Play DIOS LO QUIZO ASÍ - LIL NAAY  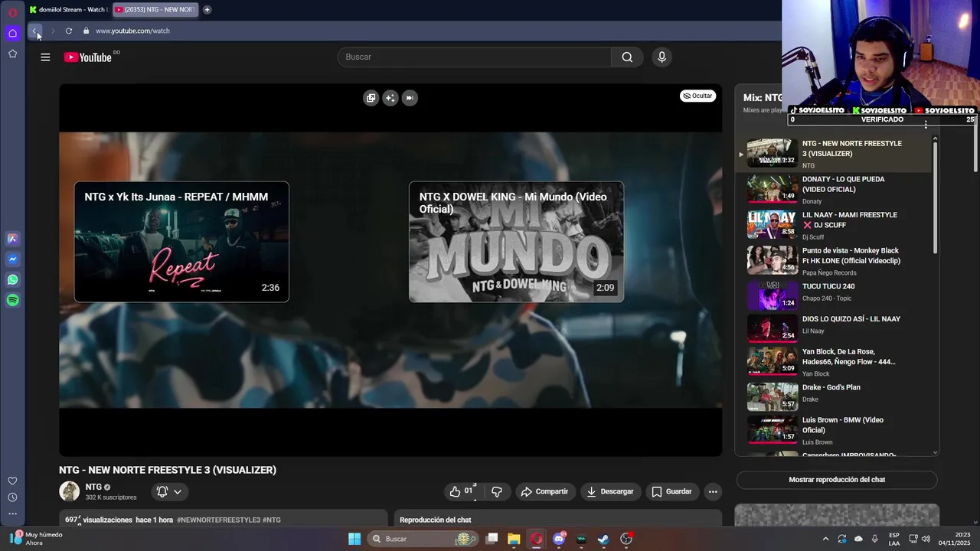pyautogui.click(x=835, y=329)
